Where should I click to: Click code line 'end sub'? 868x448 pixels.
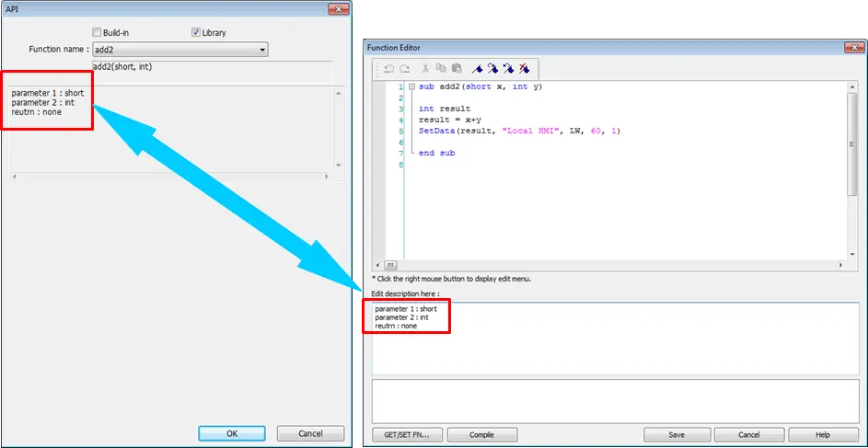pos(437,153)
